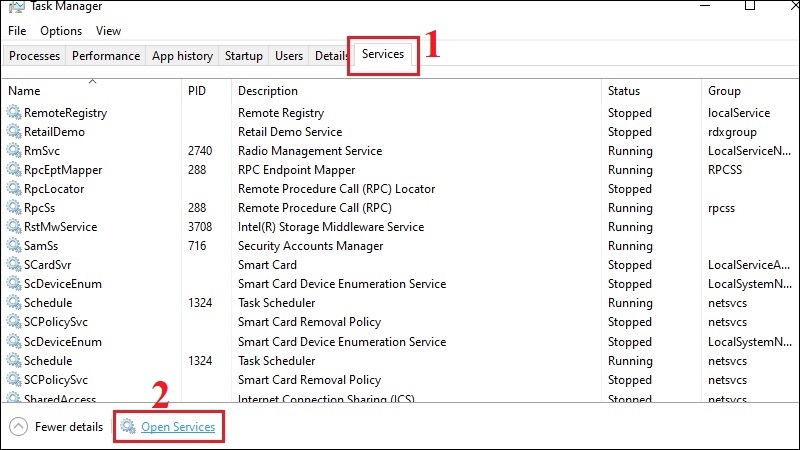Open the View menu
This screenshot has height=450, width=800.
click(x=108, y=31)
